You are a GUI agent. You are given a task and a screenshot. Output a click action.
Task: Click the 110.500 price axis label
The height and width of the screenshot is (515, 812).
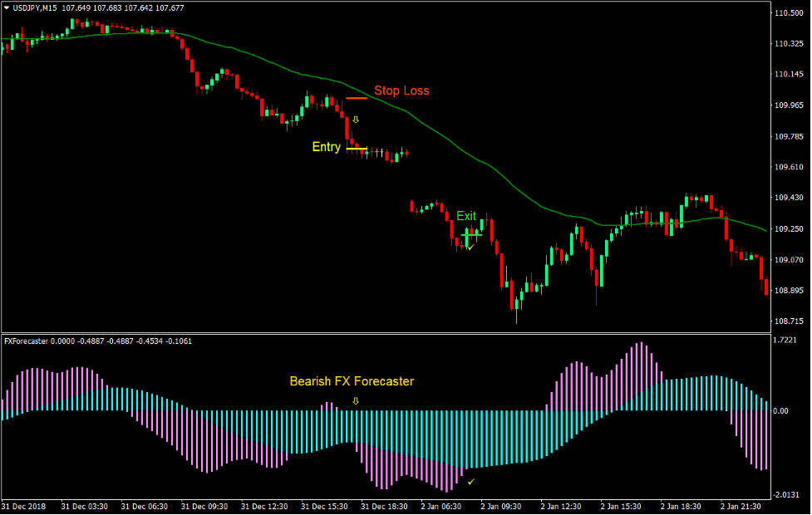pos(790,12)
